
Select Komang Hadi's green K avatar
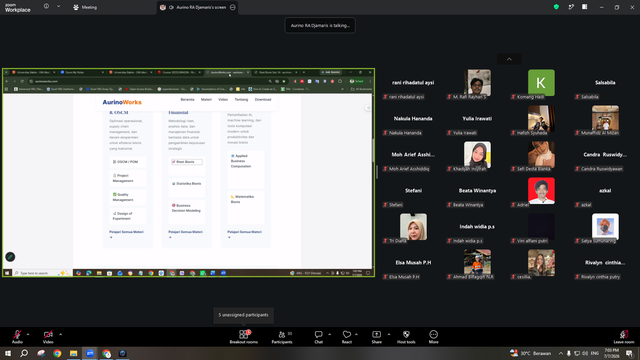click(x=541, y=83)
